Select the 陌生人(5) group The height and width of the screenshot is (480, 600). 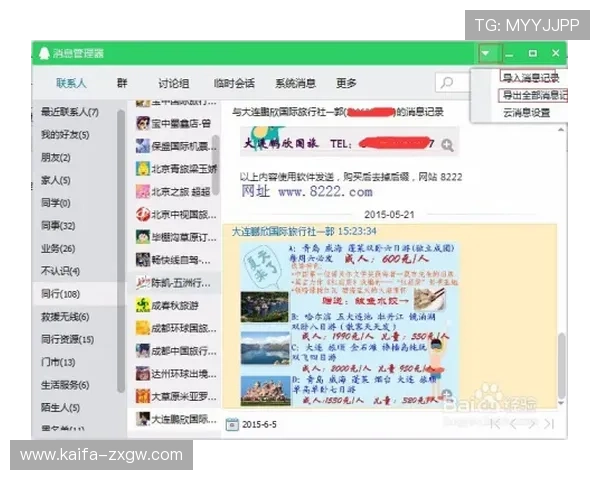point(60,408)
